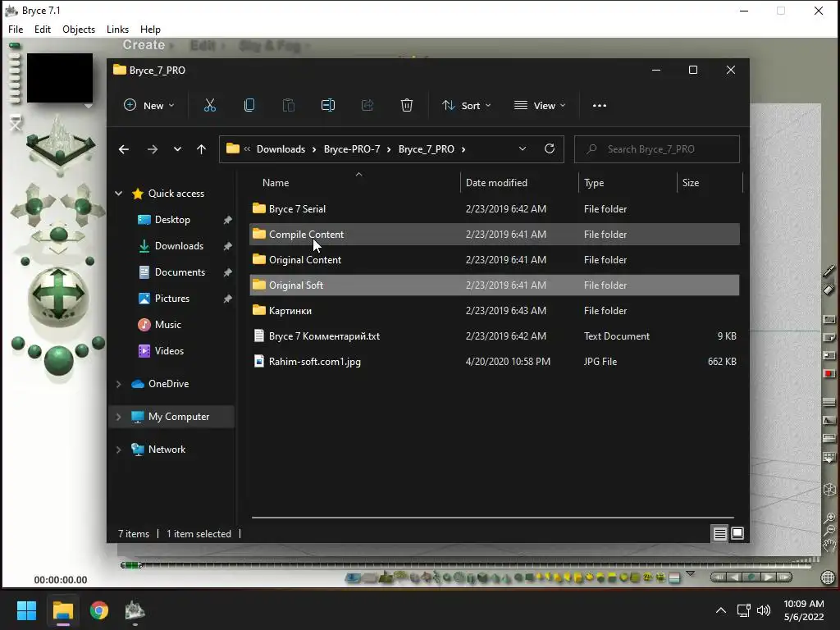The image size is (840, 630).
Task: Click the Bryce animation timeline scrubber start
Action: point(130,565)
